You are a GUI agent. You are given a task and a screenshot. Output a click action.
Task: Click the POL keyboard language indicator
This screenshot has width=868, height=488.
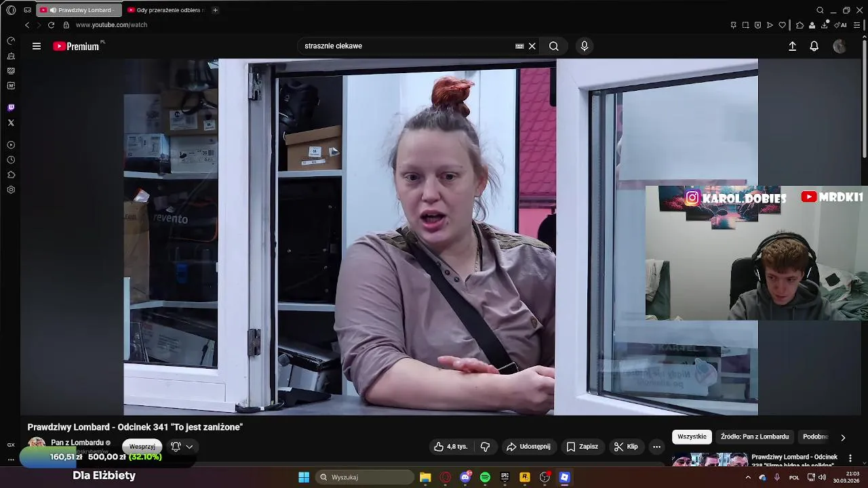794,477
